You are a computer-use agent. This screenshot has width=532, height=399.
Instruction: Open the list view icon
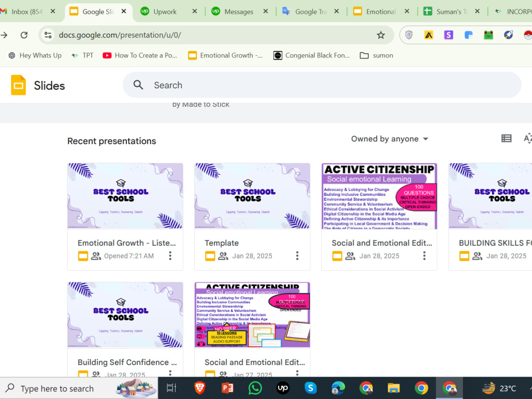coord(506,138)
